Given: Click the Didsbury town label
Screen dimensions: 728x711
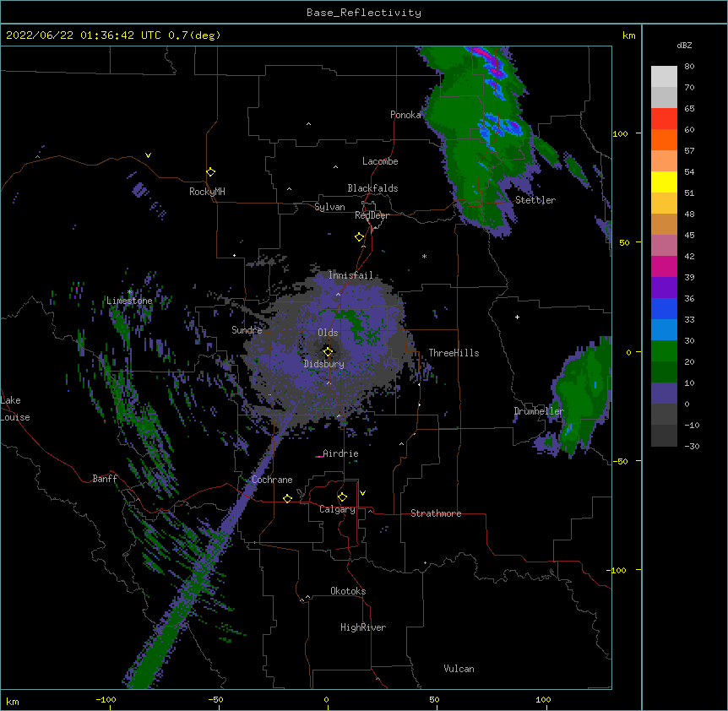Looking at the screenshot, I should pyautogui.click(x=324, y=364).
